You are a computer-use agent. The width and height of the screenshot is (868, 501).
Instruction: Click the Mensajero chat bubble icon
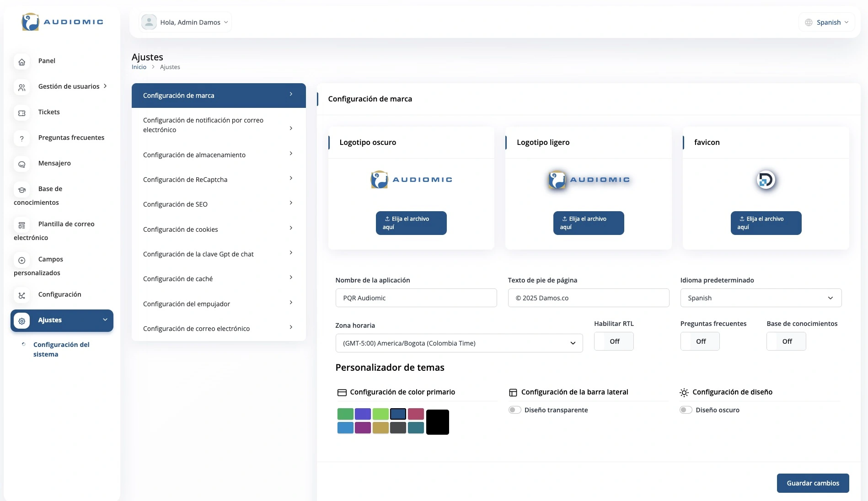coord(21,164)
